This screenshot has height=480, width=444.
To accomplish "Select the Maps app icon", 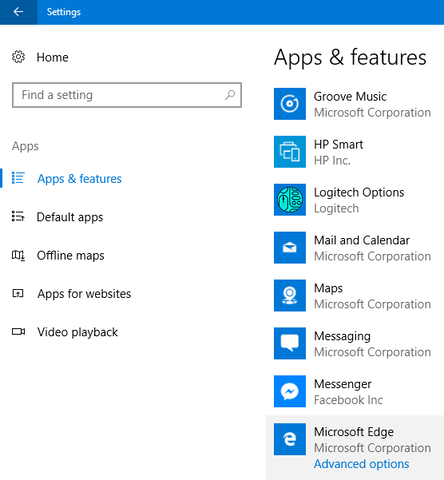I will tap(290, 295).
